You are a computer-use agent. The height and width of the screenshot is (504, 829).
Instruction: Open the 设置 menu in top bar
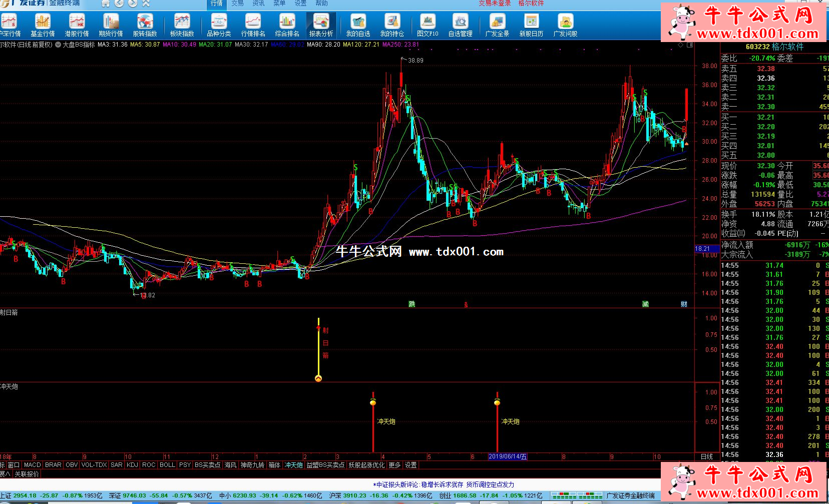click(x=300, y=4)
